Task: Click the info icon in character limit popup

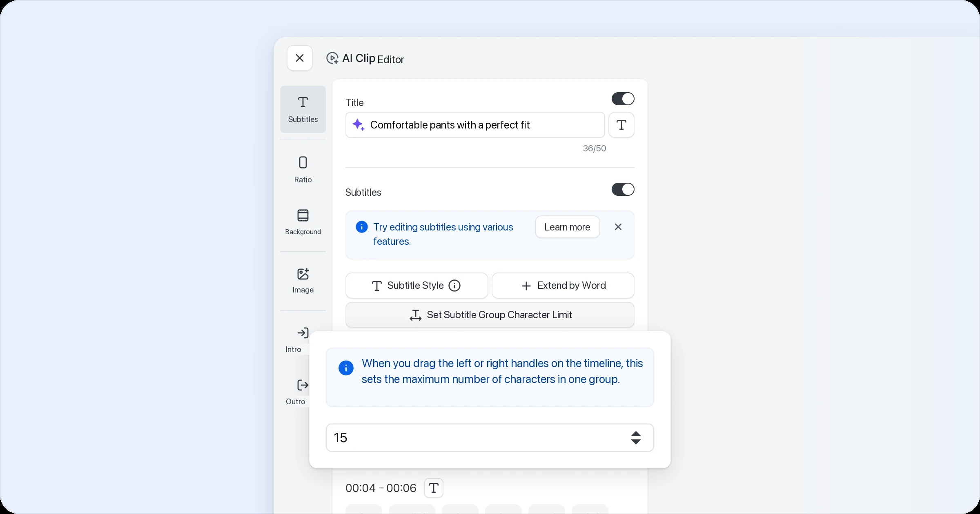Action: (346, 368)
